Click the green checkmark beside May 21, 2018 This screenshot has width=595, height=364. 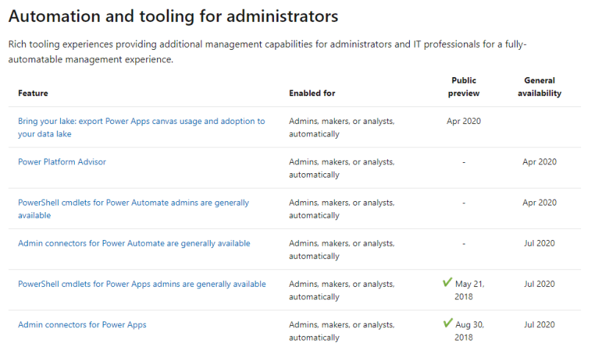point(447,282)
